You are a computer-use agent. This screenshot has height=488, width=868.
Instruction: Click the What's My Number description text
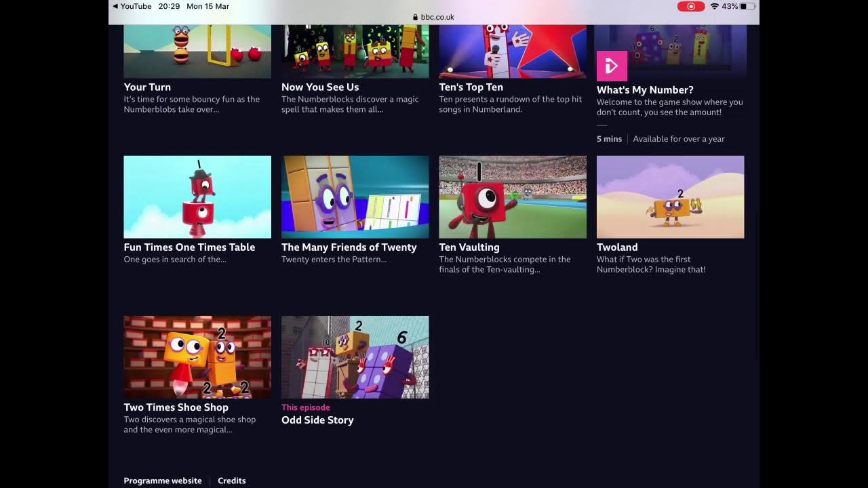(670, 107)
